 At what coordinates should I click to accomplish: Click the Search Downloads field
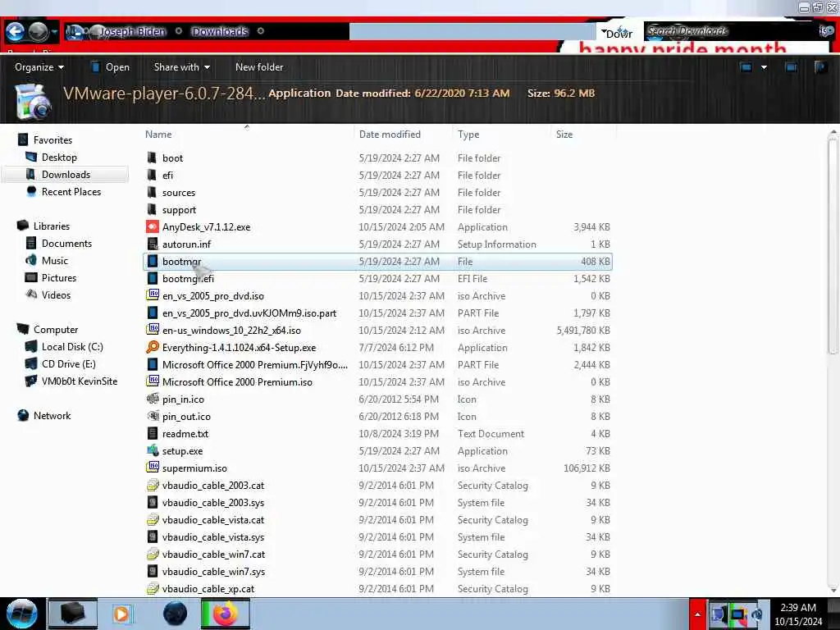[x=731, y=31]
